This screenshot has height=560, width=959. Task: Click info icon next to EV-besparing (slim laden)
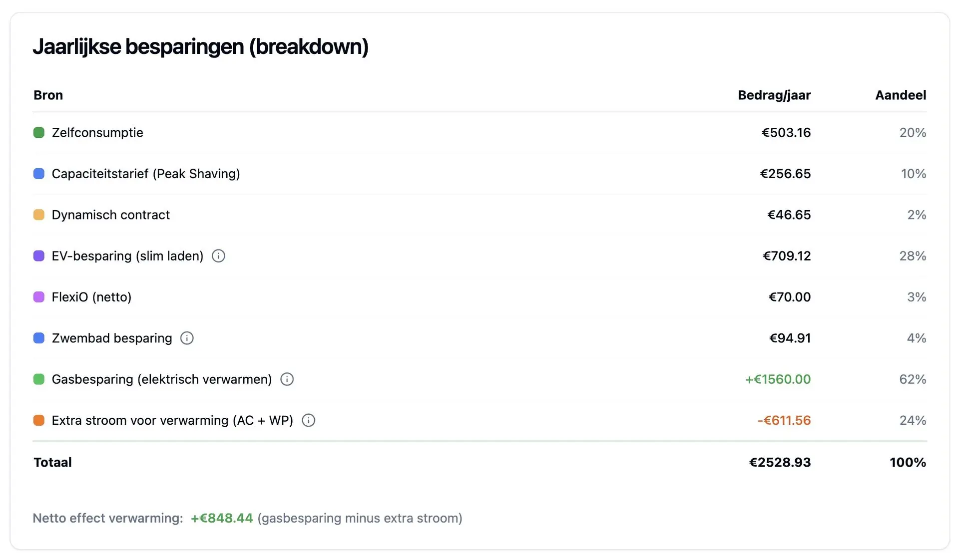218,256
